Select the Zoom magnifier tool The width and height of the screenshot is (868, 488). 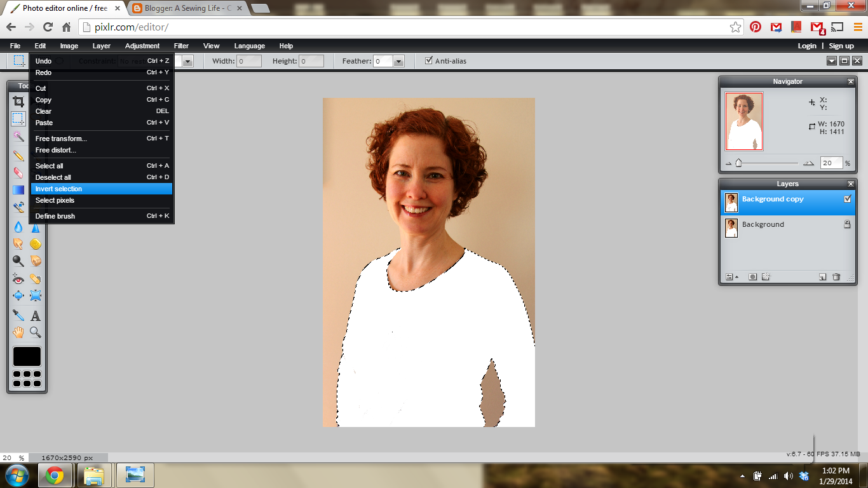point(36,332)
